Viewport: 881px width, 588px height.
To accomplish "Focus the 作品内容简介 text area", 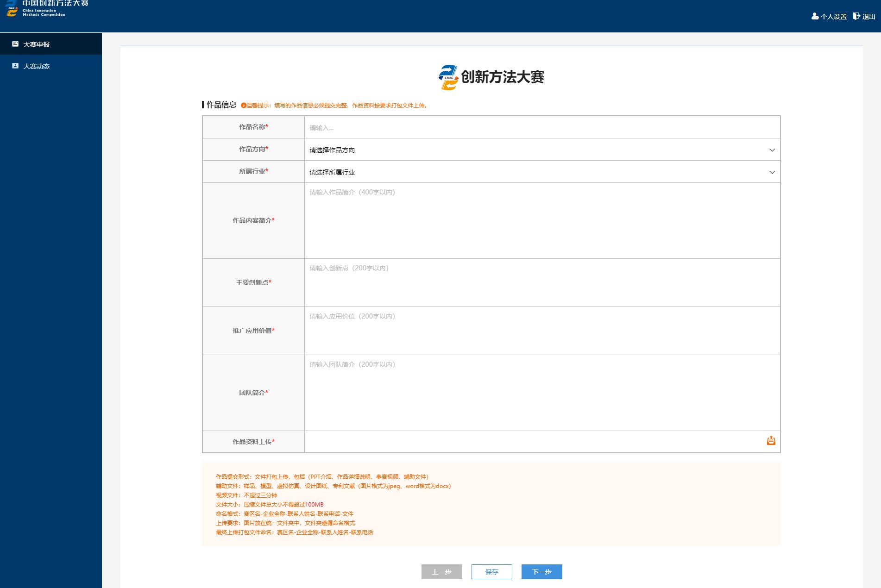I will tap(542, 220).
